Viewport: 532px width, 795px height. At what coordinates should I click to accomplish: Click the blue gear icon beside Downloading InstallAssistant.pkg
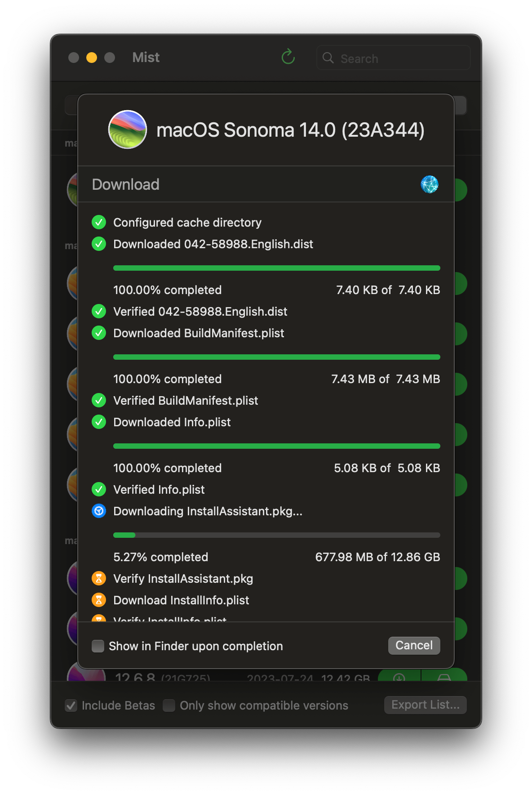tap(99, 511)
